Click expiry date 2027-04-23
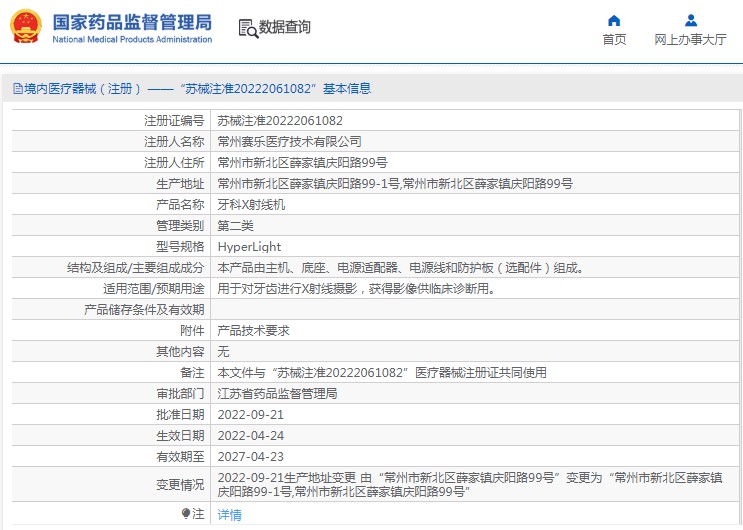The width and height of the screenshot is (743, 530). pyautogui.click(x=251, y=457)
